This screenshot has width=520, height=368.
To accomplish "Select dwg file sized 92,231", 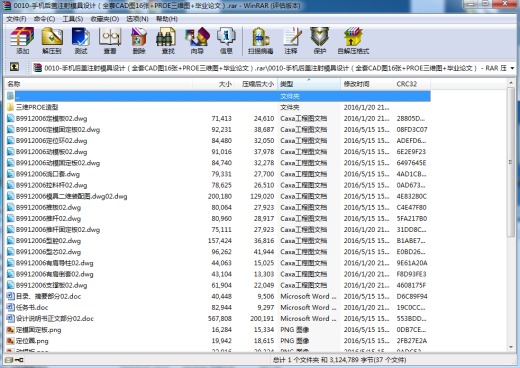I will point(218,129).
